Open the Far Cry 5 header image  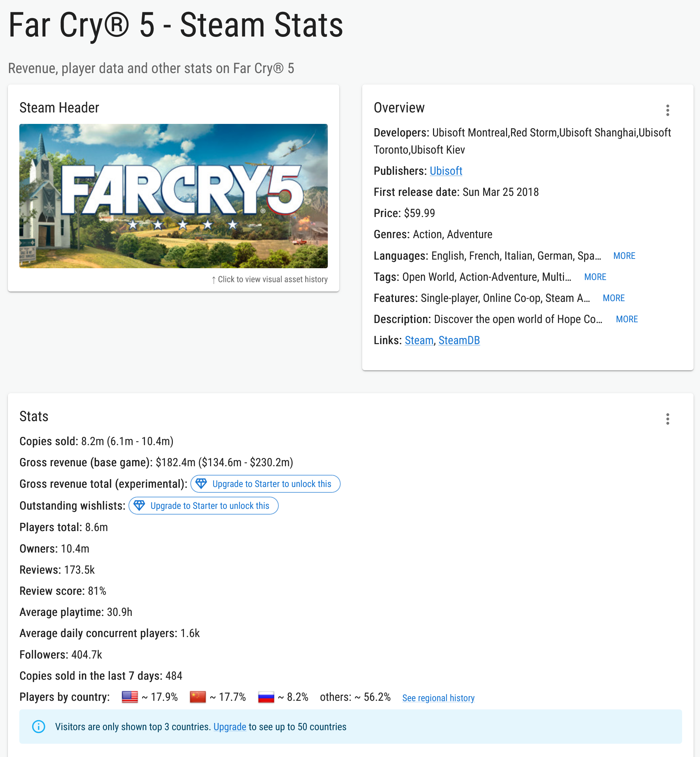[174, 196]
